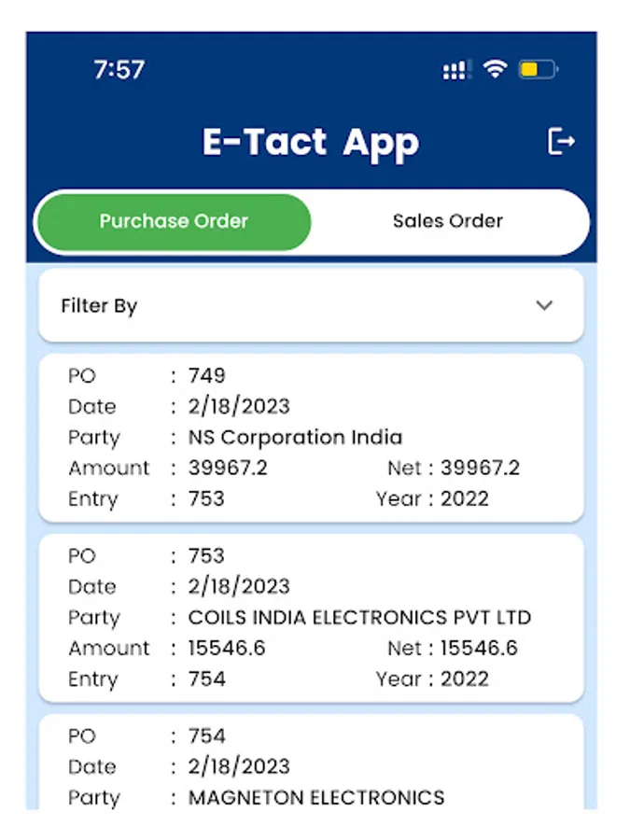Open purchase order 754 card
Viewport: 630px width, 840px height.
click(311, 762)
